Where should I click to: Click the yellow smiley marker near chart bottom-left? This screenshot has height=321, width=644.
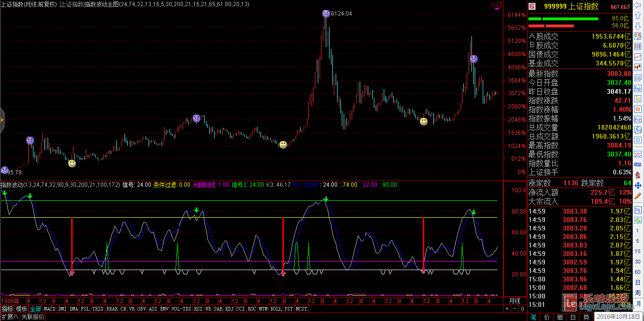(72, 163)
